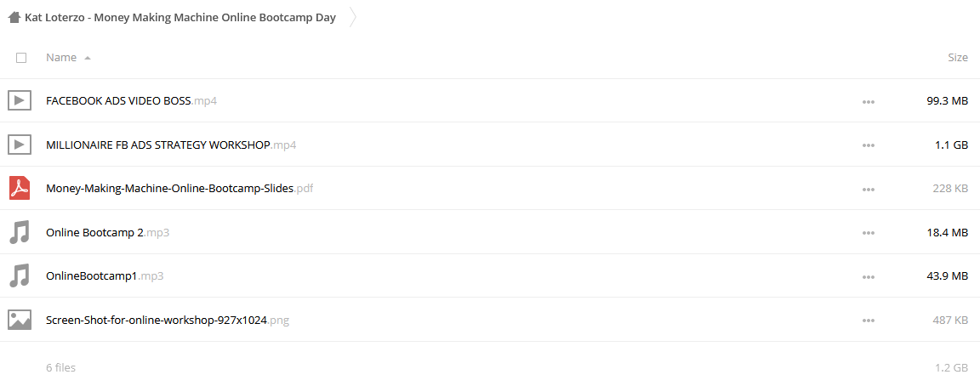This screenshot has height=386, width=980.
Task: Show more options for Online Bootcamp 2.mp3
Action: click(x=868, y=232)
